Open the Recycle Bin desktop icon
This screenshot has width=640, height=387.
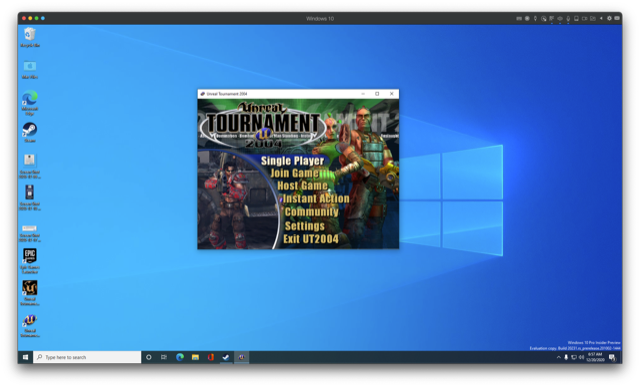(x=30, y=37)
